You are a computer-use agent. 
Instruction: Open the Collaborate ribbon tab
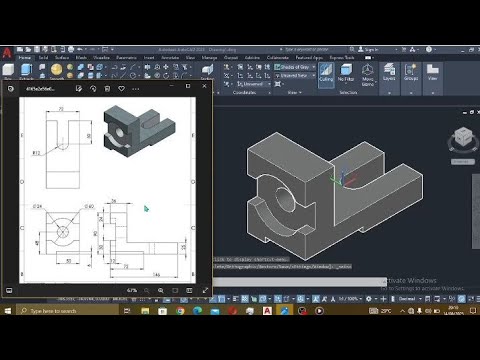click(278, 58)
